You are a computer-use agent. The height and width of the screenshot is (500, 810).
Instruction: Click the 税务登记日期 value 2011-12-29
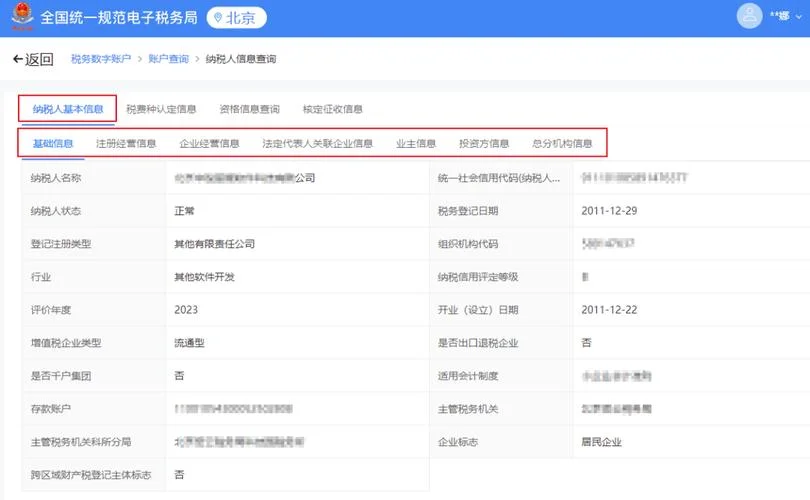[x=609, y=211]
